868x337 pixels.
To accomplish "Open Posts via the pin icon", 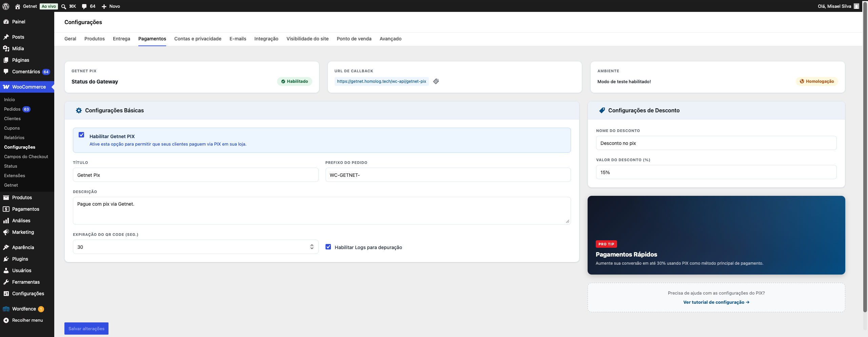I will pos(6,37).
